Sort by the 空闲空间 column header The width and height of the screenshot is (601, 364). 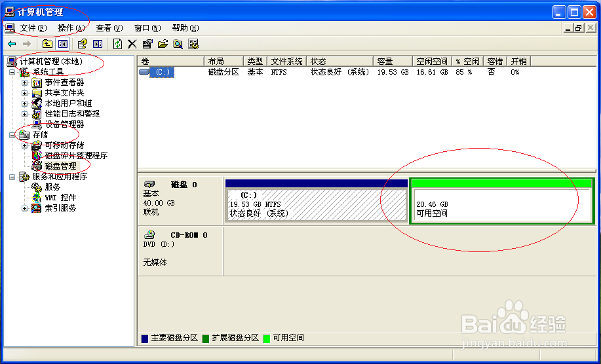coord(432,62)
